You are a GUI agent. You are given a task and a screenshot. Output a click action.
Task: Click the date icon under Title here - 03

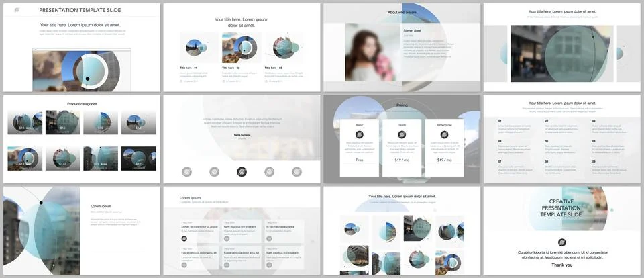[266, 81]
